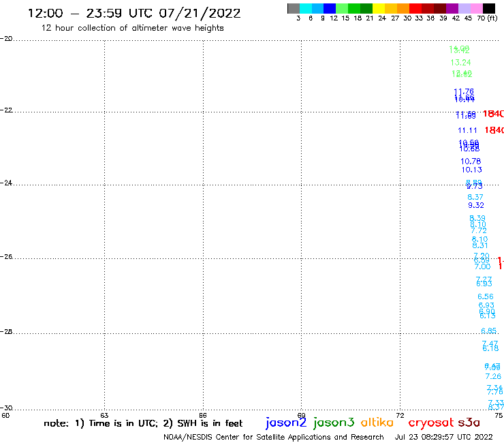This screenshot has height=443, width=504.
Task: Click the green '13.24' wave height value
Action: (x=460, y=63)
